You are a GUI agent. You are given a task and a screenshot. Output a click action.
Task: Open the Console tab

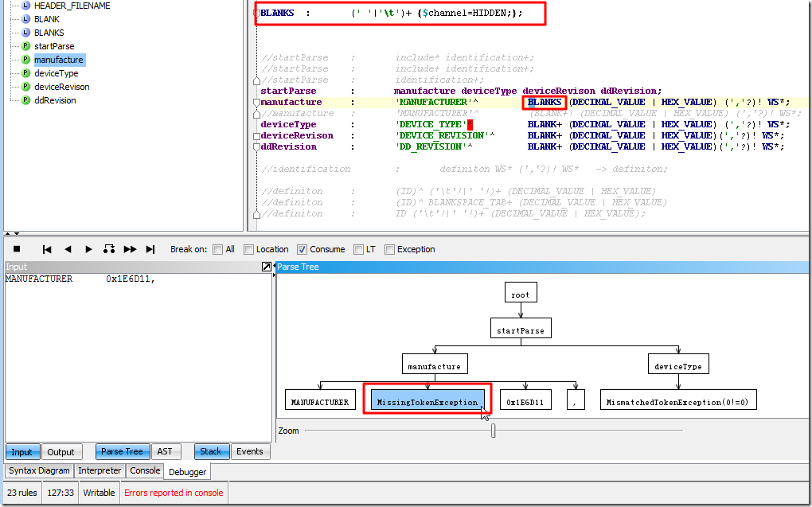(x=145, y=470)
